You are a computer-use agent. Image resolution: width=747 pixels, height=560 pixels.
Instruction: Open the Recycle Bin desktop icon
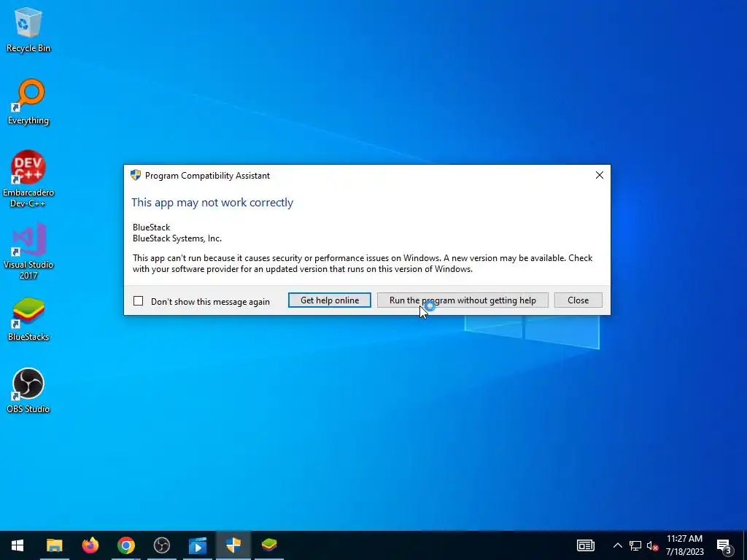[x=28, y=30]
